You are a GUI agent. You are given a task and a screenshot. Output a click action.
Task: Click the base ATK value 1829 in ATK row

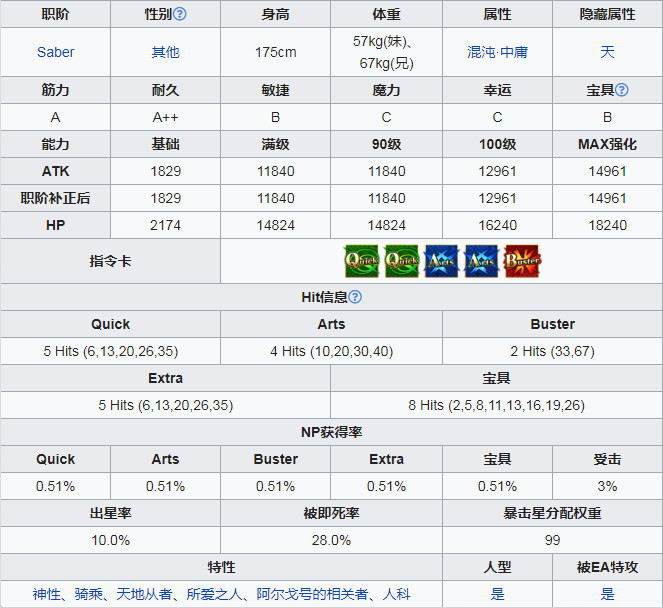(165, 171)
